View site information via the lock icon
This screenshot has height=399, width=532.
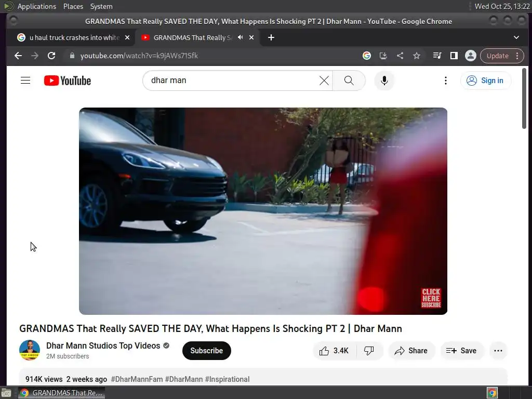click(72, 56)
